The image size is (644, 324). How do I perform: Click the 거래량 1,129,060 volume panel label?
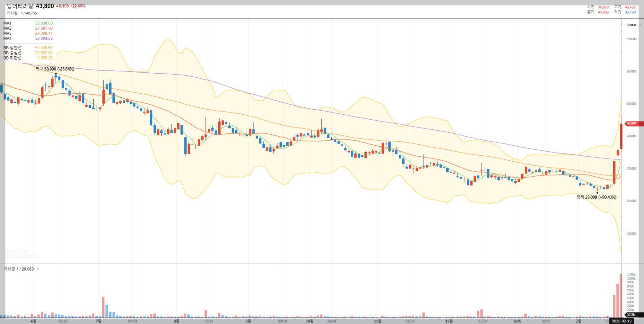click(x=19, y=269)
